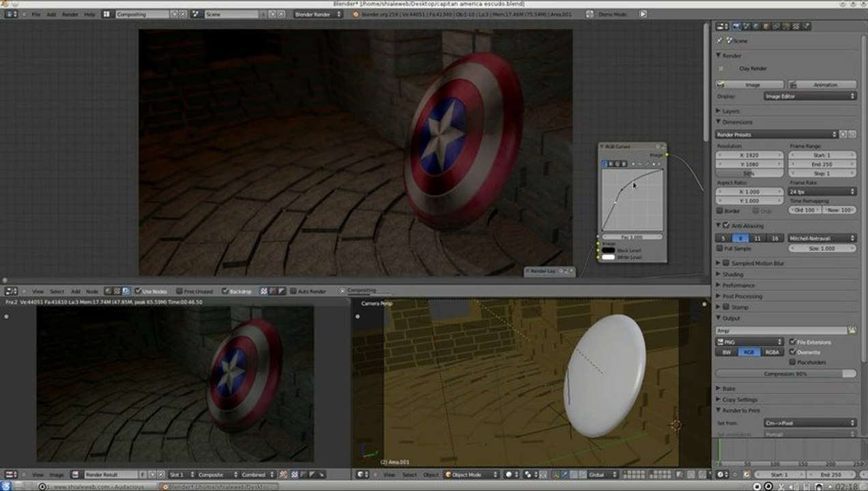Click the Resolution X 1920 field

[749, 155]
